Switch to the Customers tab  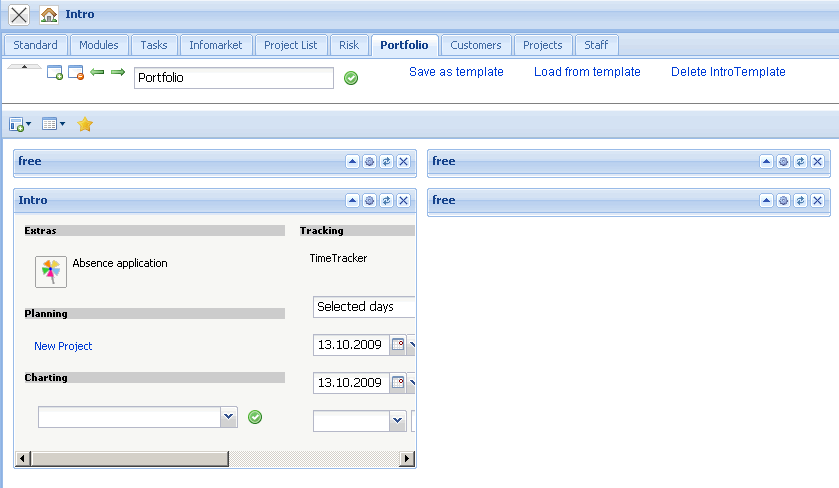[476, 45]
